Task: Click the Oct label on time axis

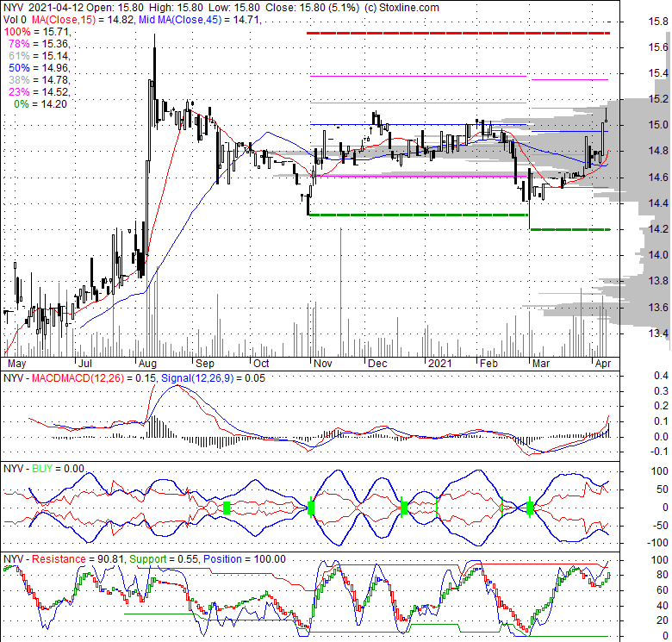Action: click(261, 364)
